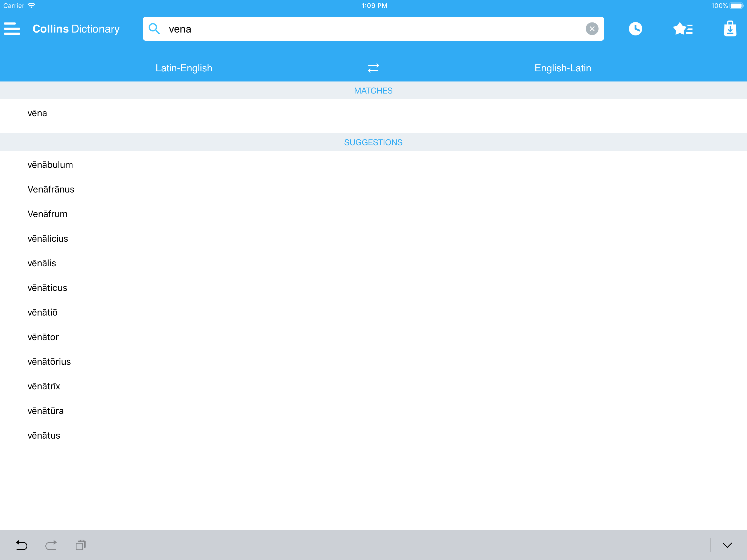Image resolution: width=747 pixels, height=560 pixels.
Task: Tap the magnifying glass search icon
Action: coord(154,29)
